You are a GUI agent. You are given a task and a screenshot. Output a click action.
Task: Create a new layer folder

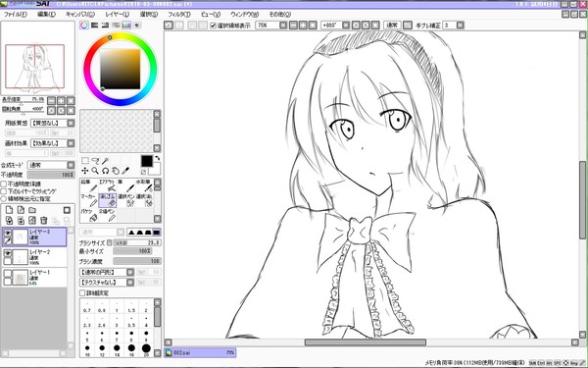(32, 210)
